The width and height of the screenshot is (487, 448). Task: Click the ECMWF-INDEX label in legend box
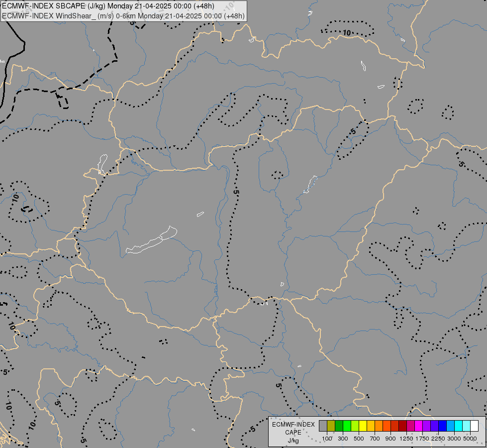pyautogui.click(x=293, y=425)
